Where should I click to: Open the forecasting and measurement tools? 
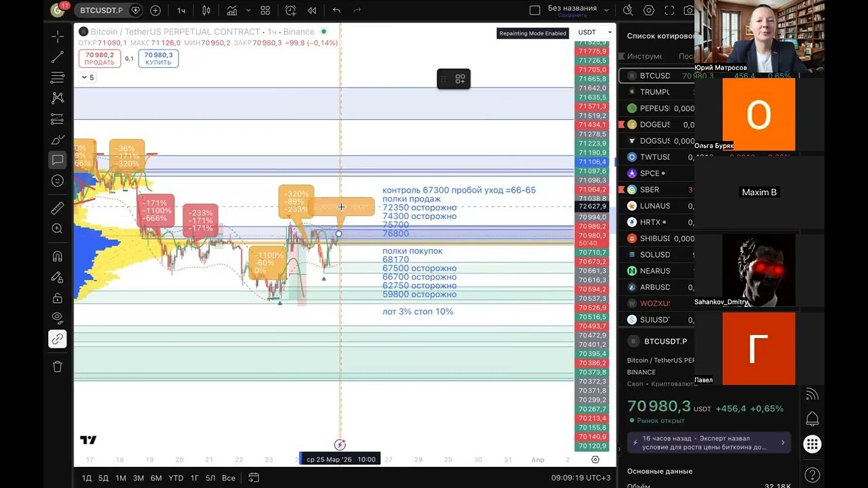[x=58, y=119]
